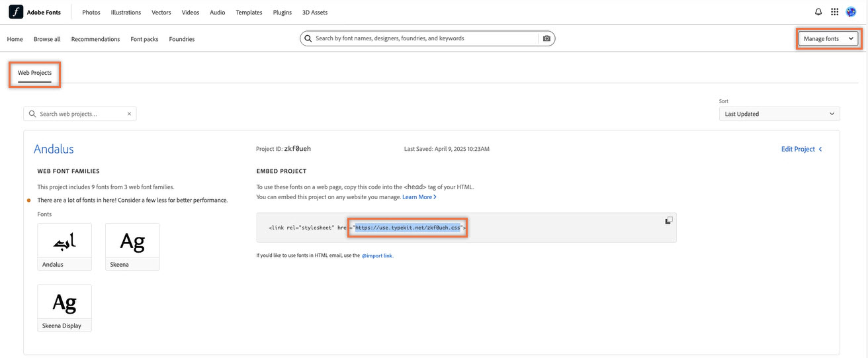868x358 pixels.
Task: Open the Skeena font thumbnail
Action: point(132,247)
